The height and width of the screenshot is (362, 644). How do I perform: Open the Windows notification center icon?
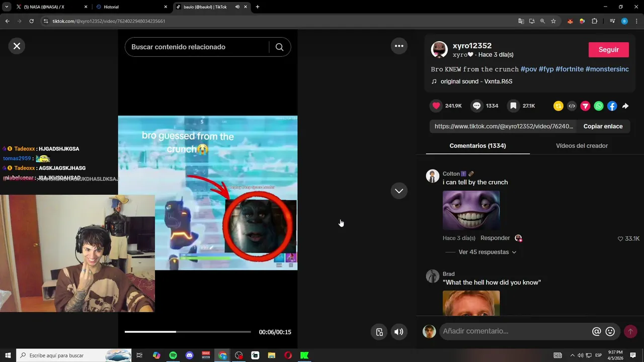tap(633, 355)
